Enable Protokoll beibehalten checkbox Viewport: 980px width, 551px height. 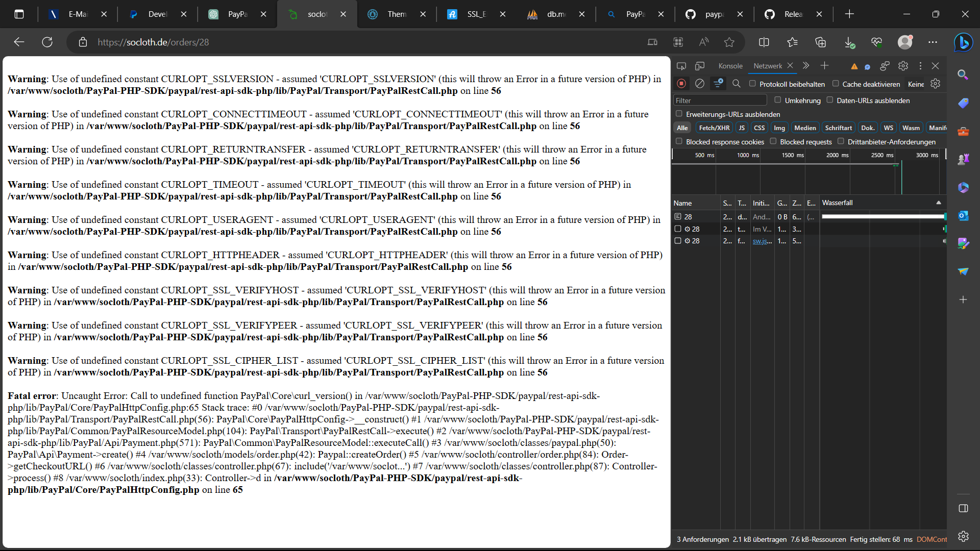coord(752,84)
